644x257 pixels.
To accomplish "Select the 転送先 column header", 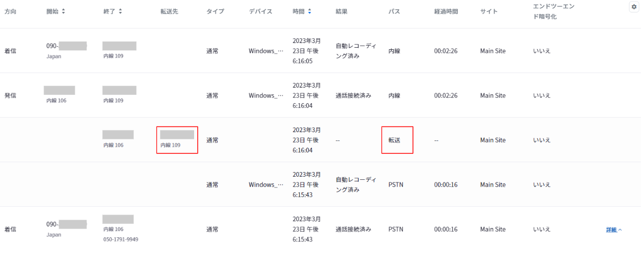I will pos(169,11).
